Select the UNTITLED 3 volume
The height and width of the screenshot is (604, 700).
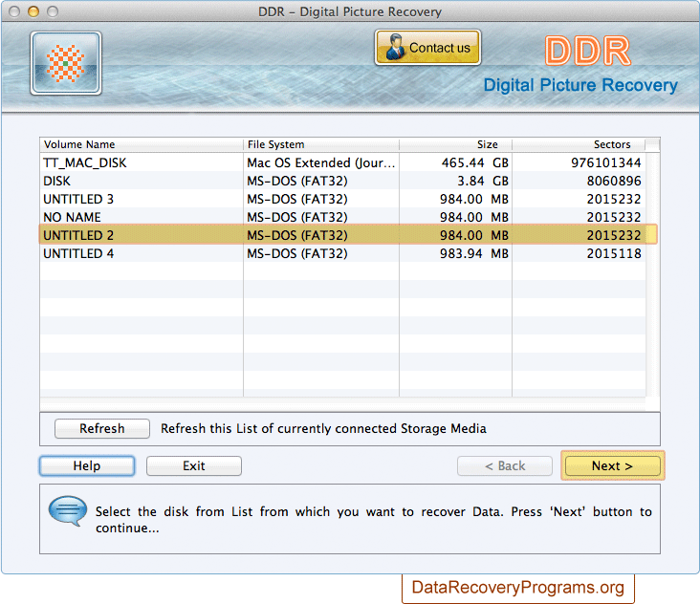pos(342,199)
